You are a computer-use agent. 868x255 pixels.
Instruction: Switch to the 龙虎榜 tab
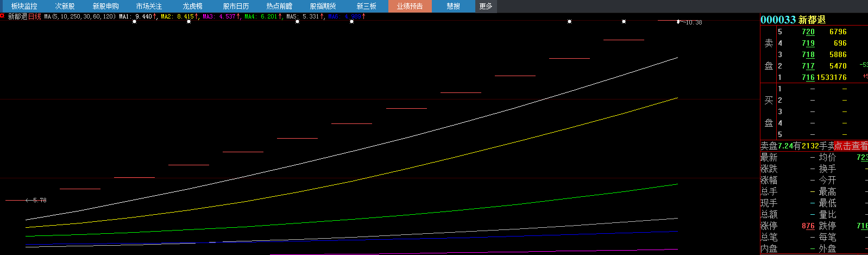[x=192, y=6]
